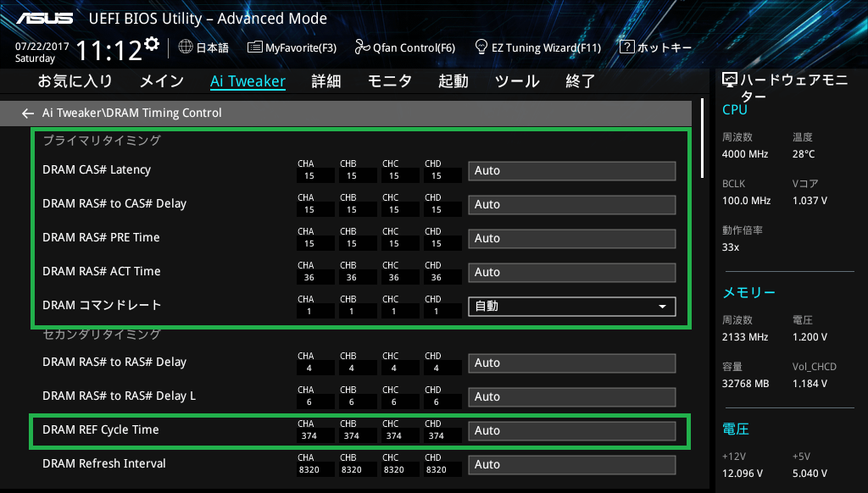Click the Qfan Control fan icon
Screen dimensions: 868x493
point(362,47)
